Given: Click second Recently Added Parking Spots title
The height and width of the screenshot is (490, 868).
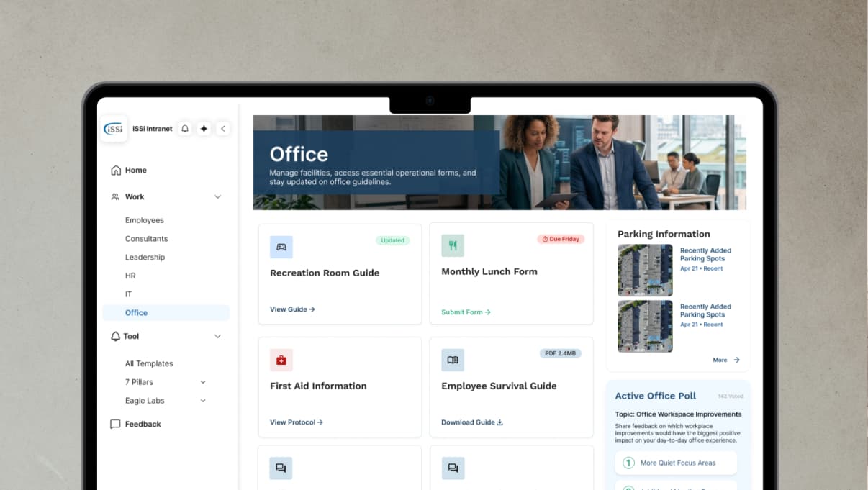Looking at the screenshot, I should tap(705, 310).
